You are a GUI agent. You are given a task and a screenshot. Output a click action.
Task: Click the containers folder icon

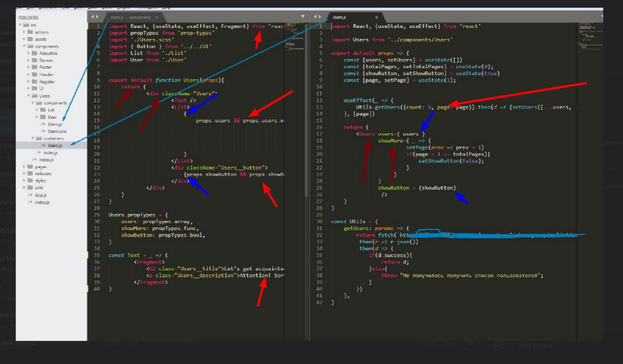(x=39, y=138)
